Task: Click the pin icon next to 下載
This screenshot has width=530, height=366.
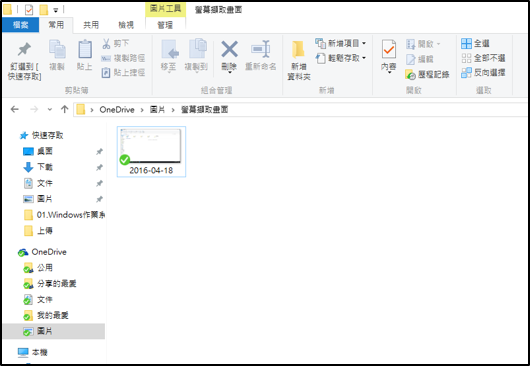Action: click(99, 167)
